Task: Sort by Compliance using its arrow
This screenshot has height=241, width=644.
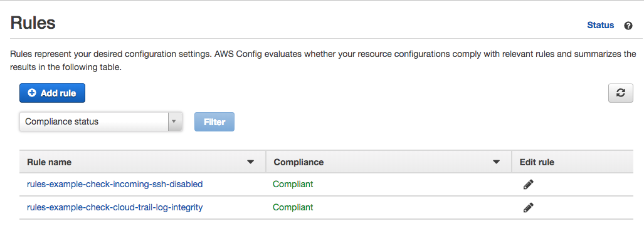Action: pos(496,162)
